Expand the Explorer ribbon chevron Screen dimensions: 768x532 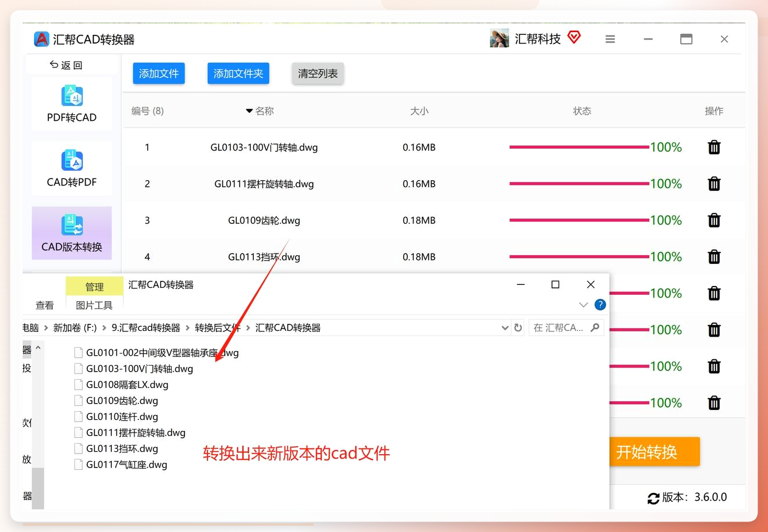[584, 305]
